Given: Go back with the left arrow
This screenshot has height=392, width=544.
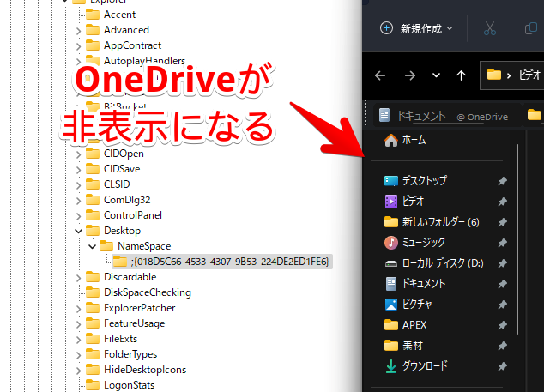Looking at the screenshot, I should click(380, 75).
